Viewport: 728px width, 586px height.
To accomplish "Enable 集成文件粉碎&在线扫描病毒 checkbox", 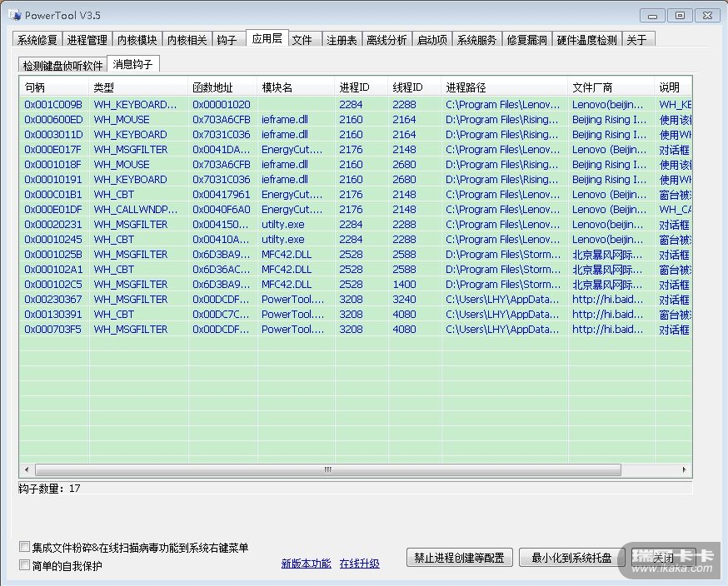I will coord(25,547).
